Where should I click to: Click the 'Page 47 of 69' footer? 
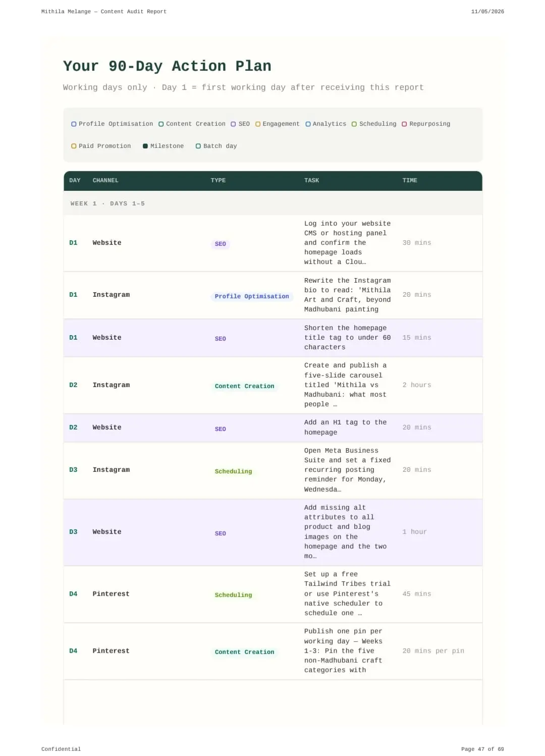click(482, 749)
